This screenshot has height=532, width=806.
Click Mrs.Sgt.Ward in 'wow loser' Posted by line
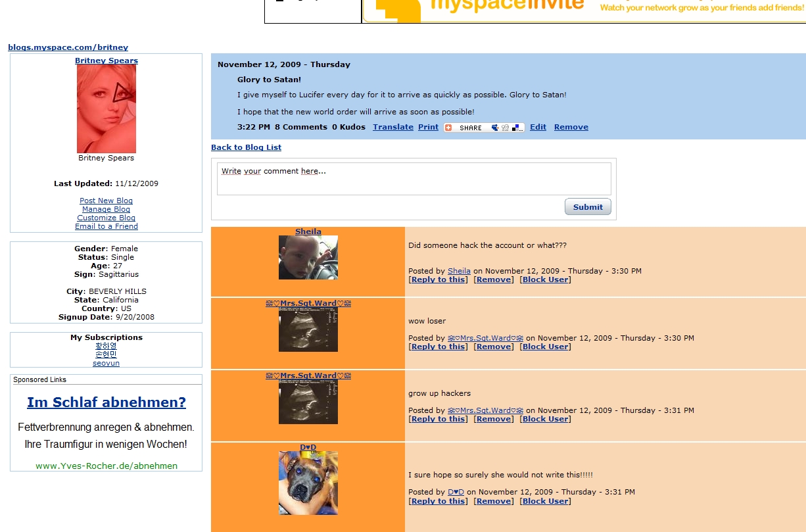(x=485, y=338)
